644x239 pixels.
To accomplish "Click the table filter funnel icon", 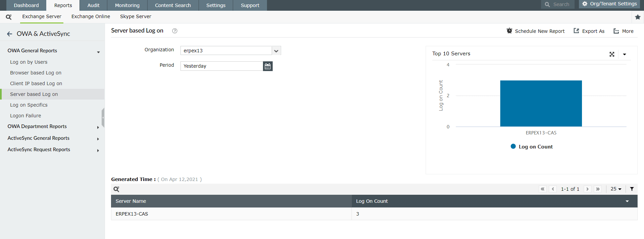I will 632,189.
